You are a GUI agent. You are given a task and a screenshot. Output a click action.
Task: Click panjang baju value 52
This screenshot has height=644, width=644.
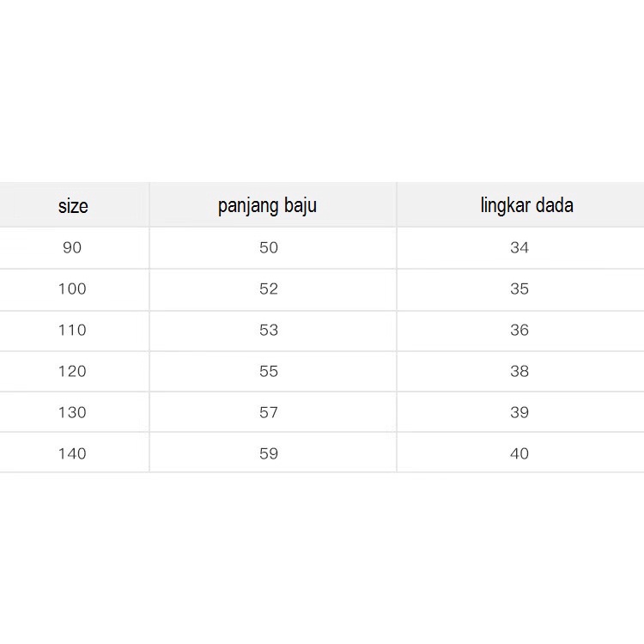click(269, 289)
